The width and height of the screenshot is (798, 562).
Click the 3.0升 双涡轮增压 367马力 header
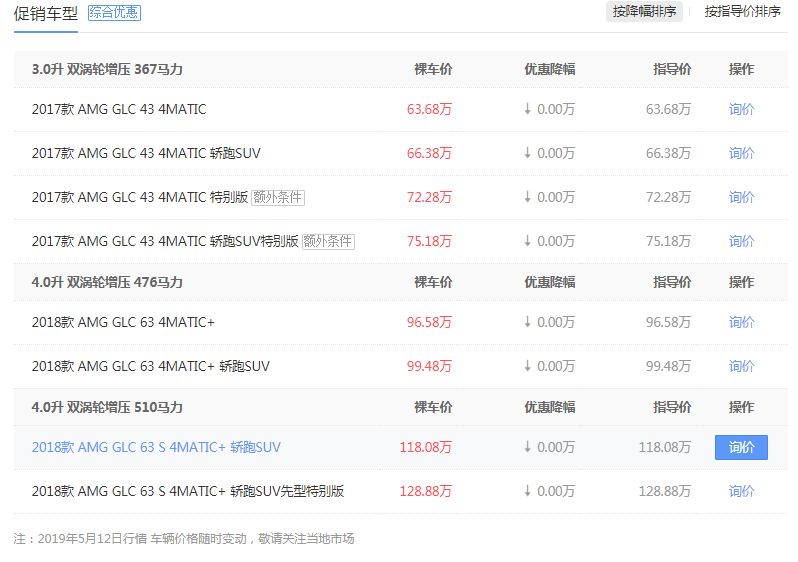coord(107,69)
